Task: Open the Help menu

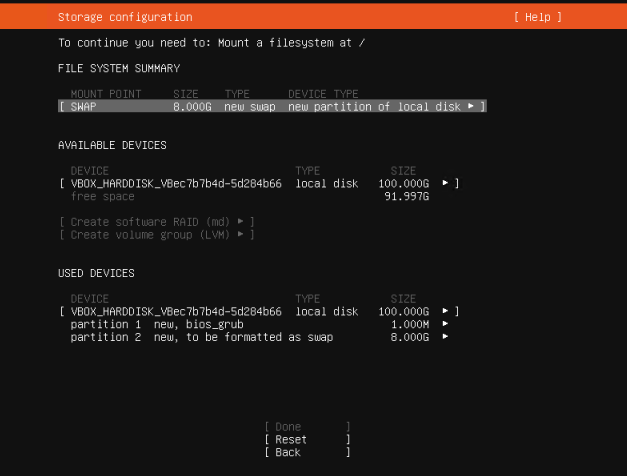Action: [537, 17]
